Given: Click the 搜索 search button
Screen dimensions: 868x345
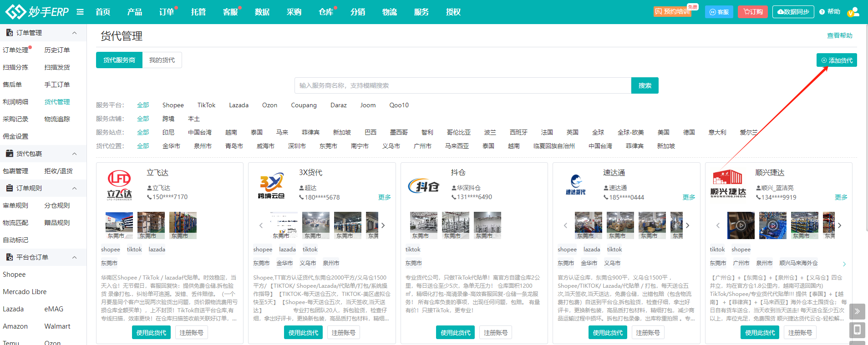Looking at the screenshot, I should point(645,85).
